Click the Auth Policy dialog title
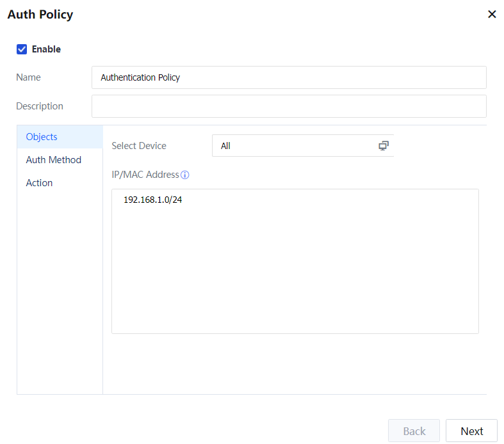 [40, 14]
